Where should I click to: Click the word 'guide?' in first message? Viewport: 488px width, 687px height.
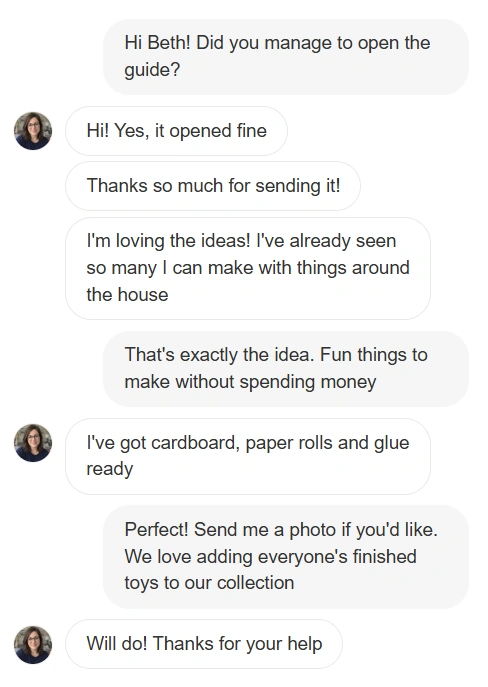coord(152,70)
